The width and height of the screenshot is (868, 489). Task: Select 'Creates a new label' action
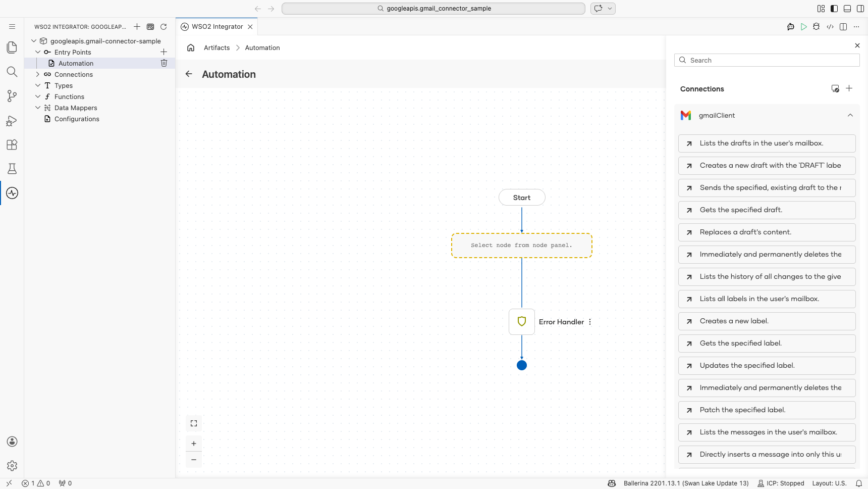coord(767,321)
